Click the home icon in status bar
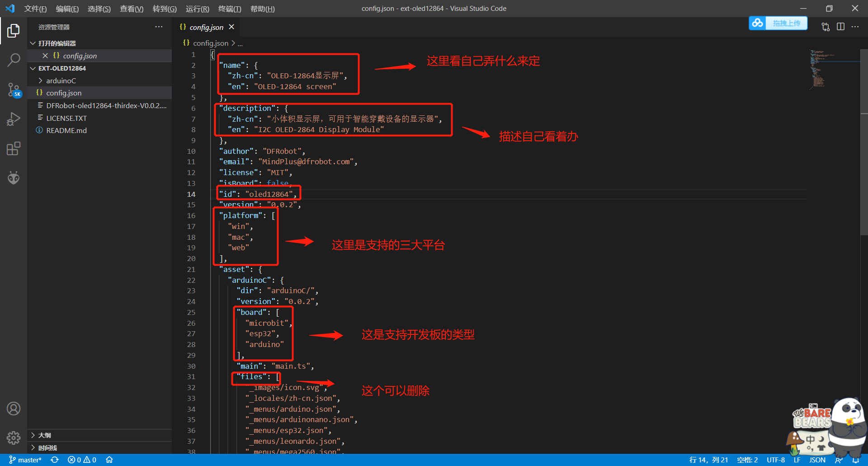 (x=109, y=460)
